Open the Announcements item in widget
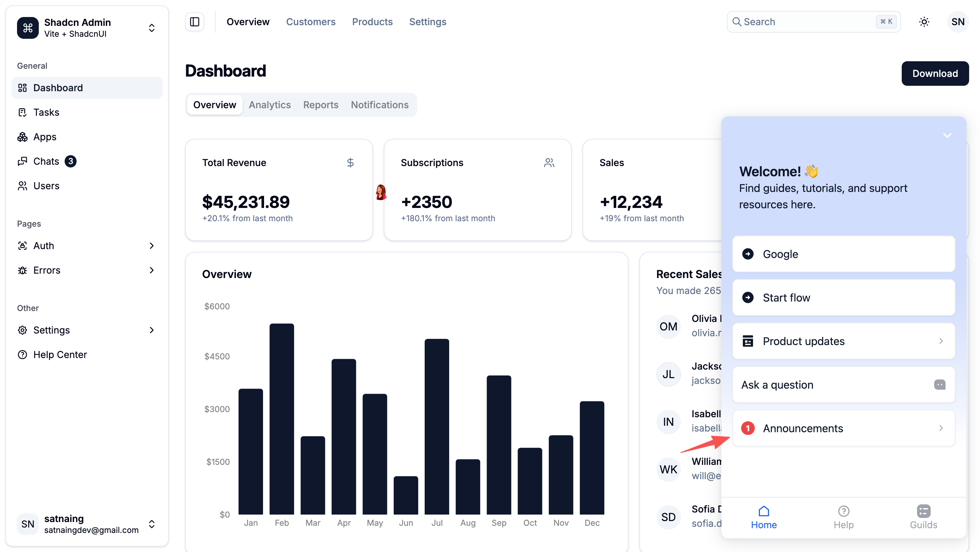 [844, 428]
